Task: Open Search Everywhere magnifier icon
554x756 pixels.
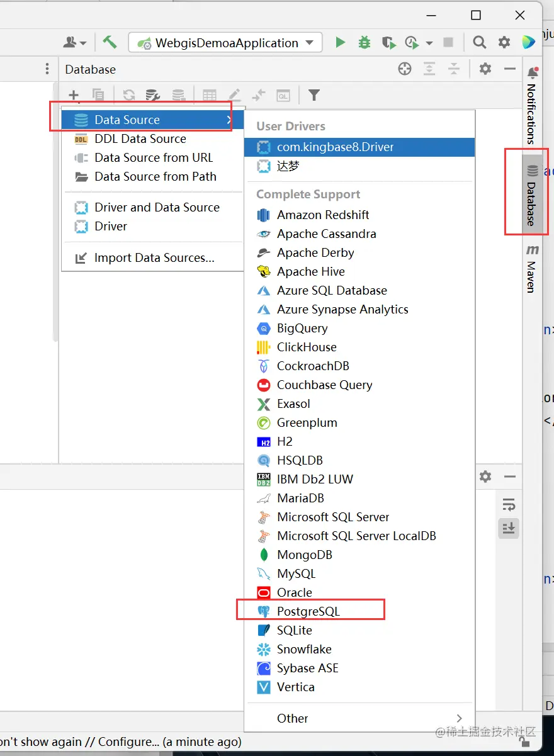Action: pyautogui.click(x=480, y=42)
